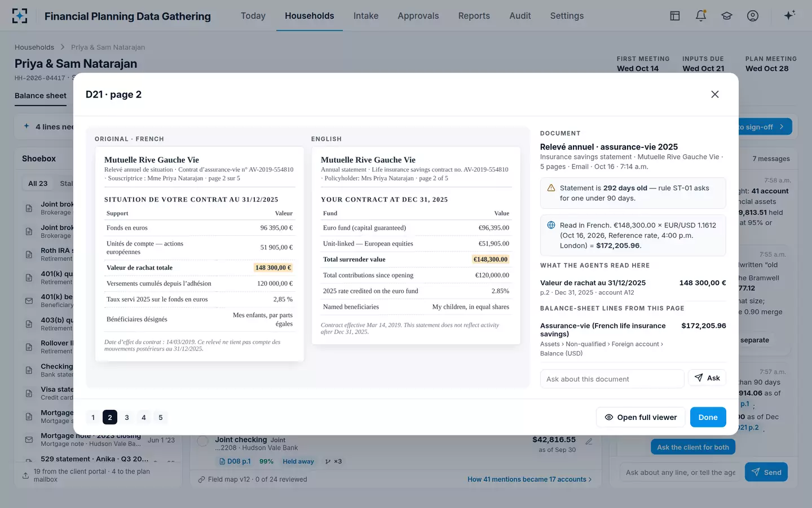Click the sparkle assistant icon
812x508 pixels.
789,15
